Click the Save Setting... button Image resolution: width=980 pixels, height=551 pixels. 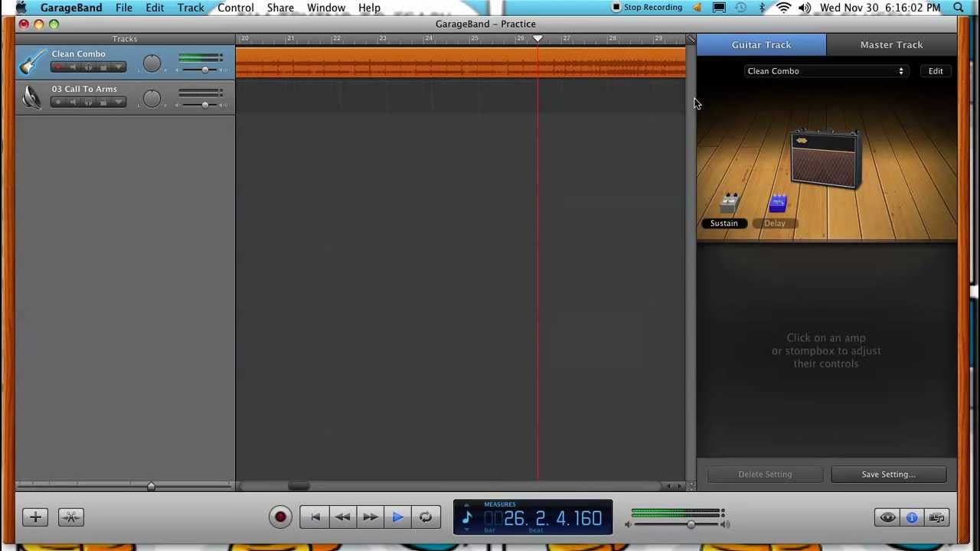click(x=888, y=474)
